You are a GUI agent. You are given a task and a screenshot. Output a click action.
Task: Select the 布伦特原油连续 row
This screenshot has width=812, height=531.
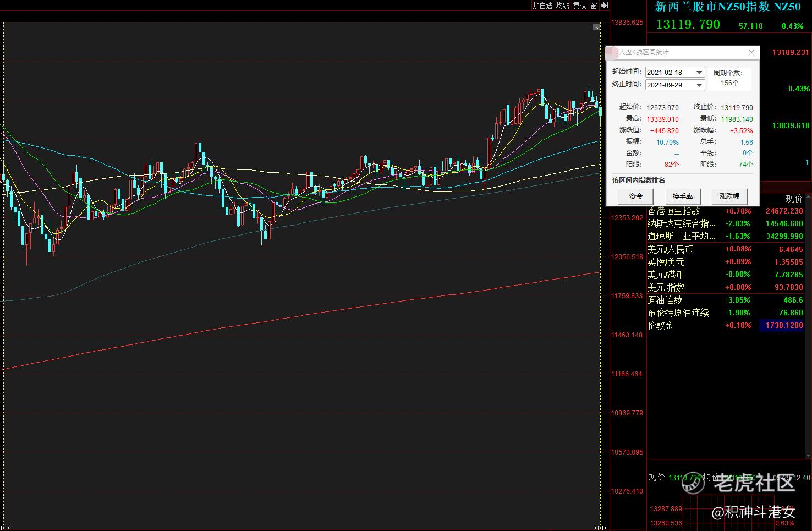[725, 313]
